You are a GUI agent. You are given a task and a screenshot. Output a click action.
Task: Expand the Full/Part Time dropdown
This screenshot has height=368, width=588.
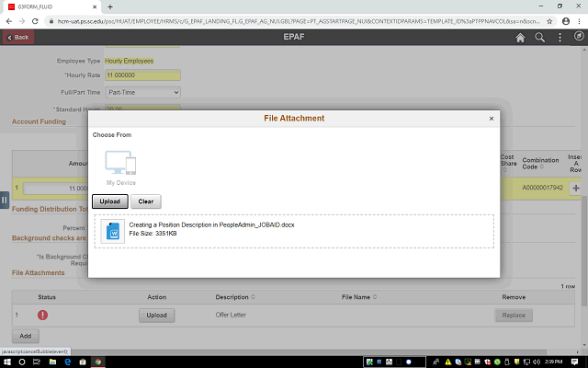point(142,92)
